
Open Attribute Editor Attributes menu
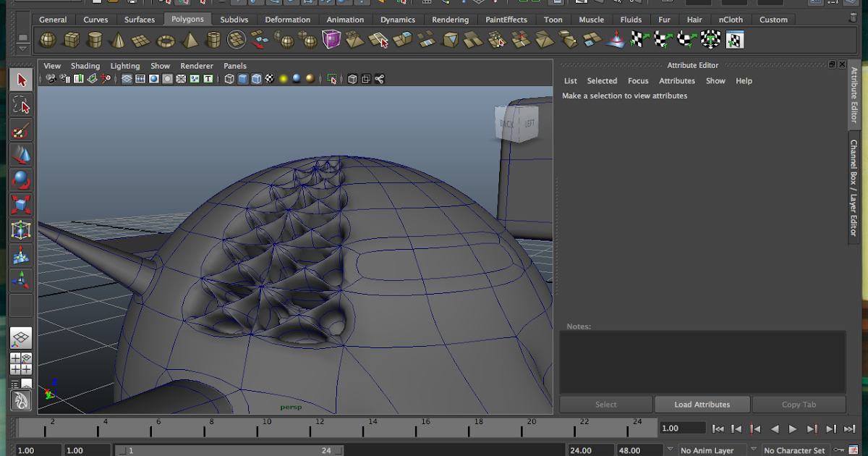677,81
